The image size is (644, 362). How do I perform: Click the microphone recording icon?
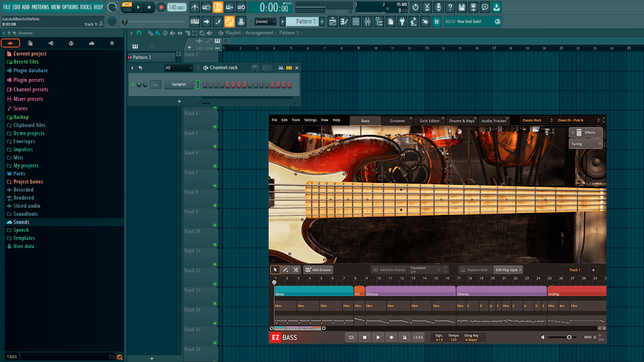(x=438, y=7)
